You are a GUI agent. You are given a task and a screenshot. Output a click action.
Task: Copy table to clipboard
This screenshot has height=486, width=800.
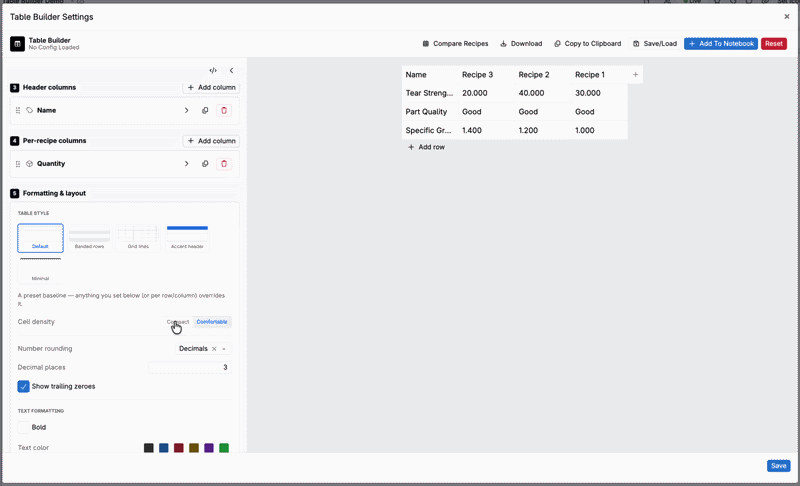click(x=588, y=44)
